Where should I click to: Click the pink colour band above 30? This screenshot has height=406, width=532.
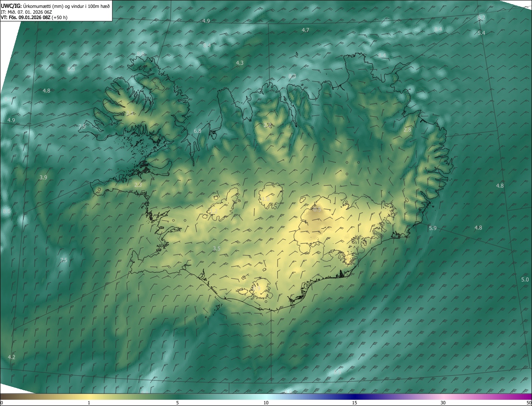[443, 396]
